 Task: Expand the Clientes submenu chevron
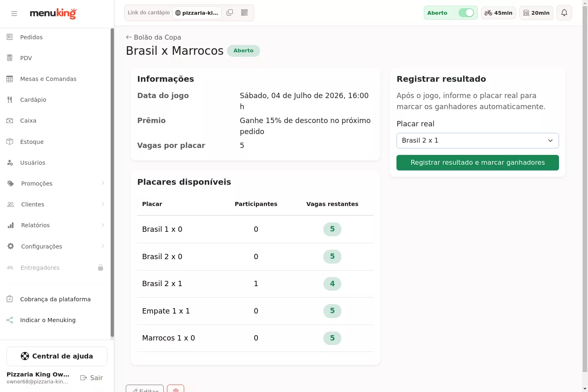(x=103, y=204)
